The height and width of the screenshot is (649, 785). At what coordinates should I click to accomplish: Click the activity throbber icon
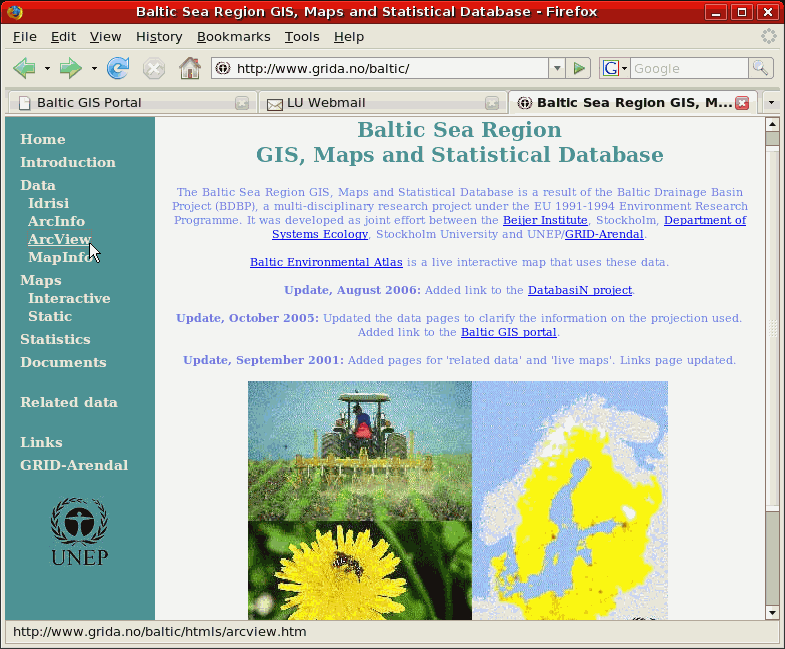[x=768, y=37]
